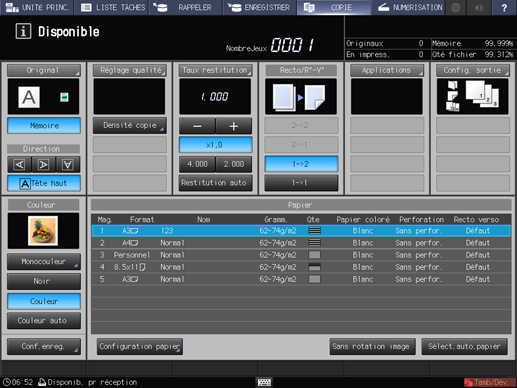Open help with question mark icon
This screenshot has height=388, width=517.
[x=504, y=7]
